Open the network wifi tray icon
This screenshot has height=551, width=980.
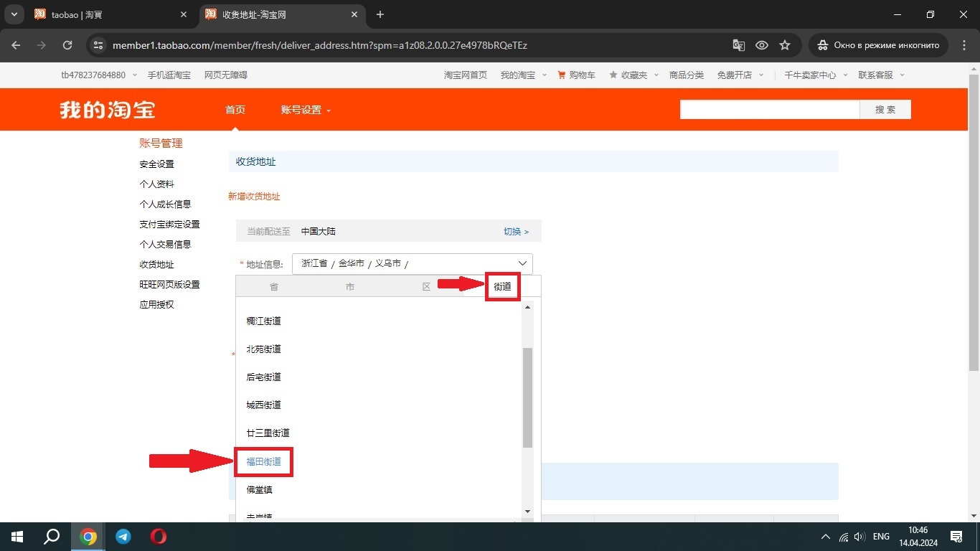coord(844,537)
